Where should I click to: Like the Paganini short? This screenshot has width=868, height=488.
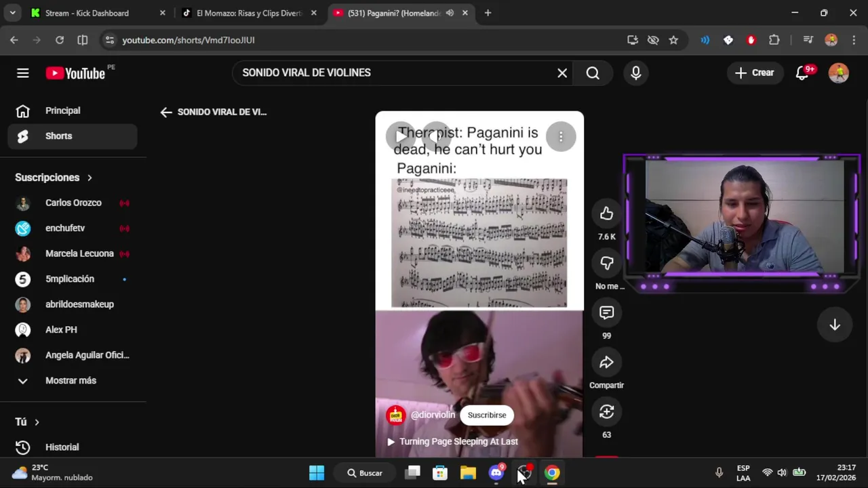tap(606, 214)
